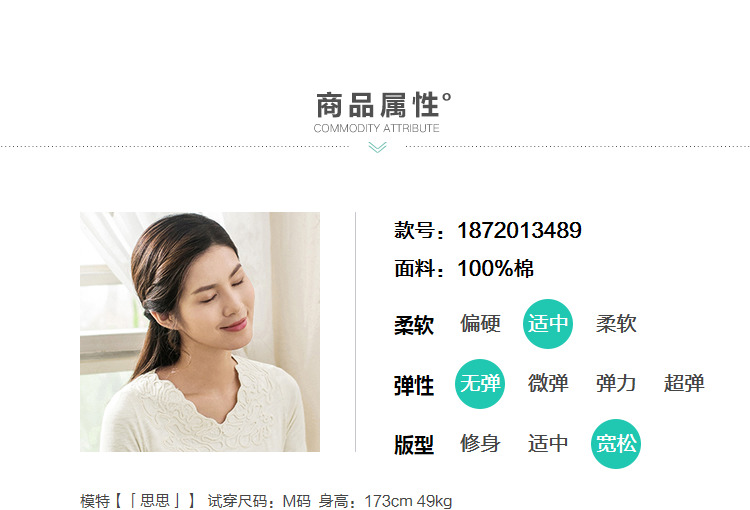This screenshot has width=750, height=510.
Task: Choose the 超弹 elasticity option
Action: 684,384
